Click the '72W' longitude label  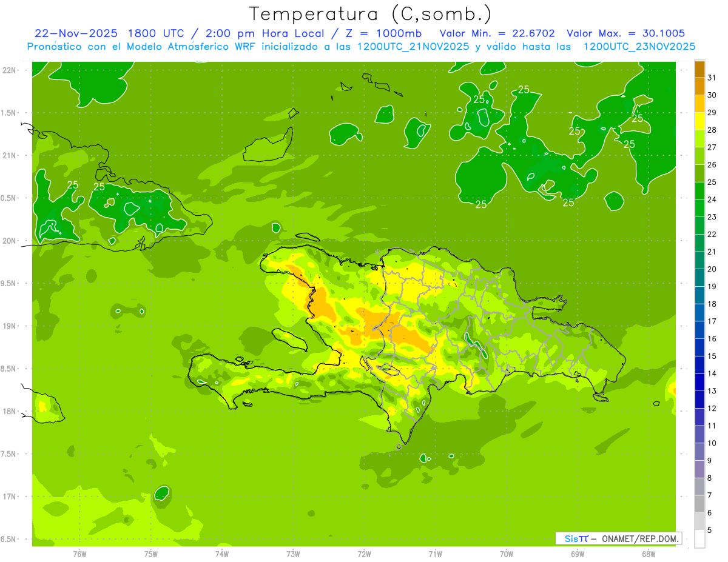point(364,554)
